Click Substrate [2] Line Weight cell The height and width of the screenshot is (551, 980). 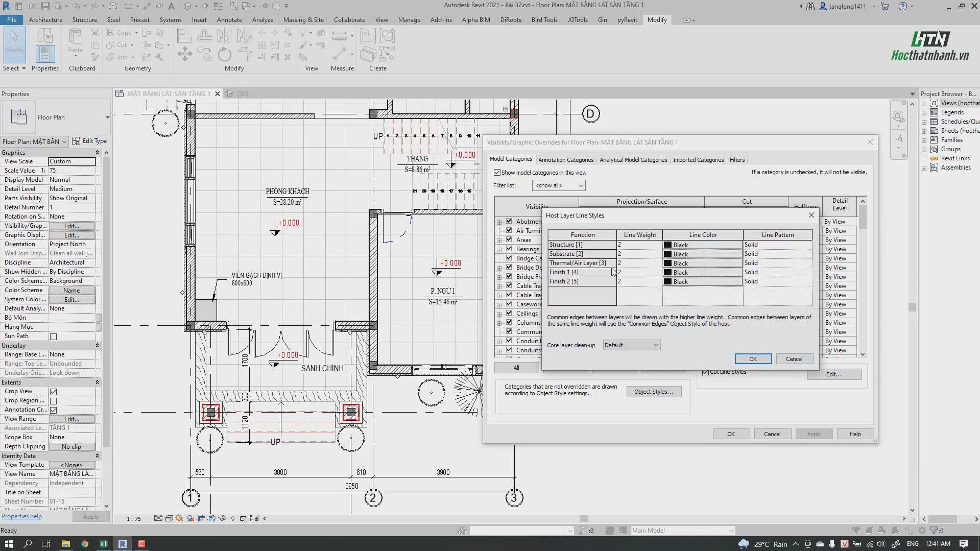(x=639, y=254)
